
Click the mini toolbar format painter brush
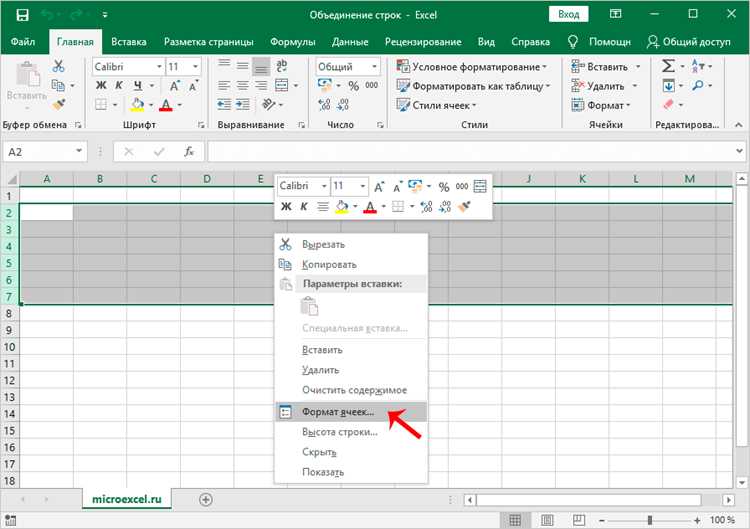click(x=463, y=207)
